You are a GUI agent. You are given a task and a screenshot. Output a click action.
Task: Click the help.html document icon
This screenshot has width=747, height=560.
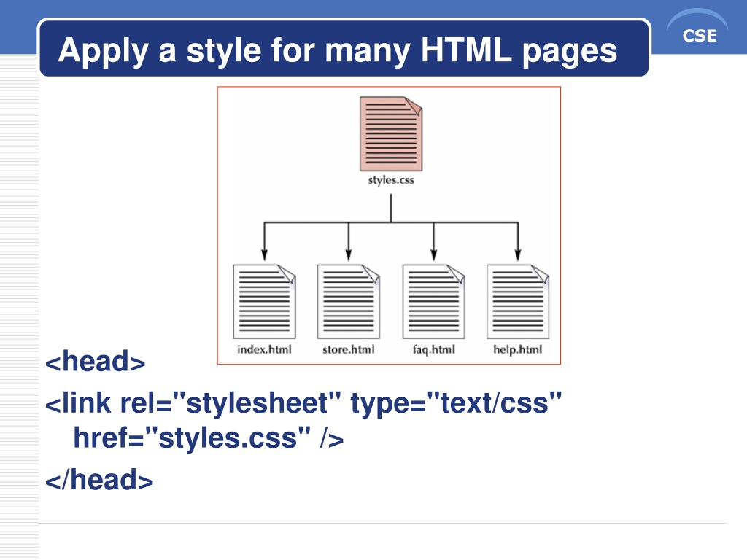pos(518,301)
